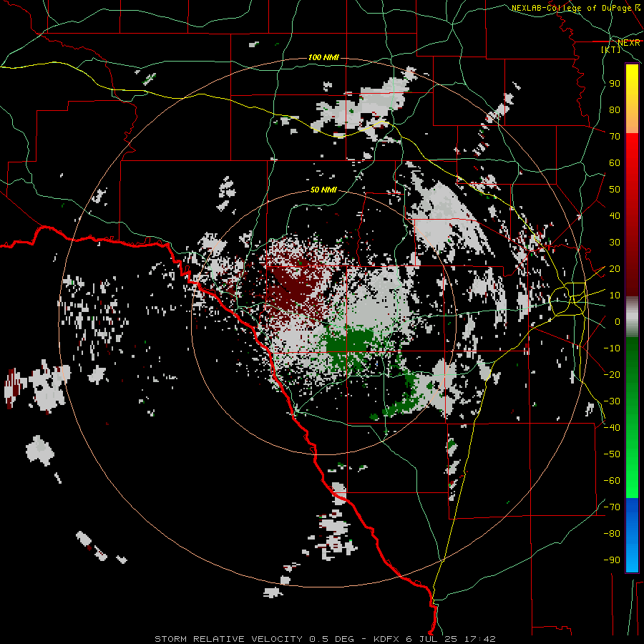
Task: Click the -40 value on velocity scale
Action: [x=612, y=428]
